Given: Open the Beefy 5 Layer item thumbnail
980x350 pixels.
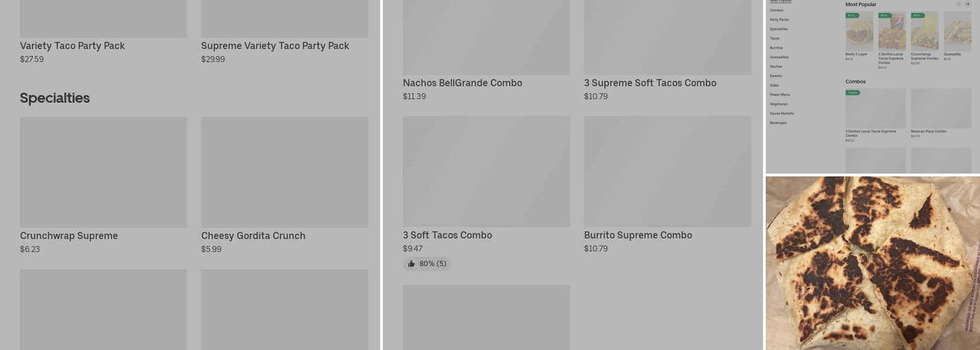Looking at the screenshot, I should click(859, 31).
